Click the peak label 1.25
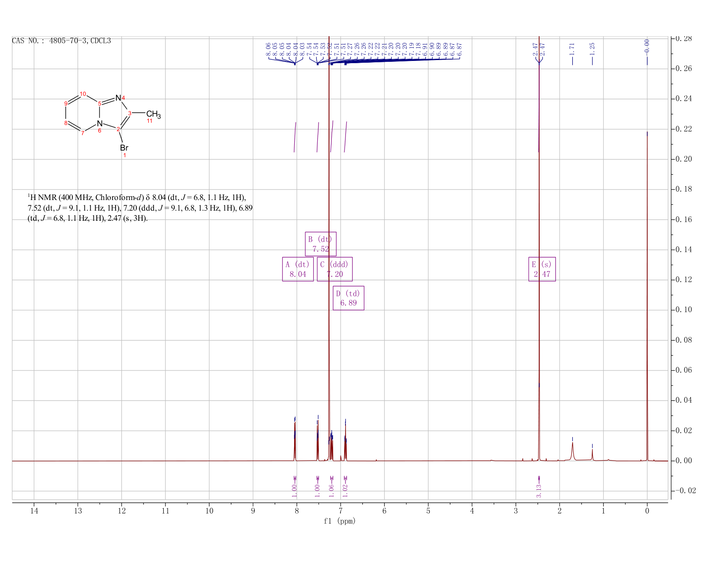The image size is (728, 563). pyautogui.click(x=592, y=48)
